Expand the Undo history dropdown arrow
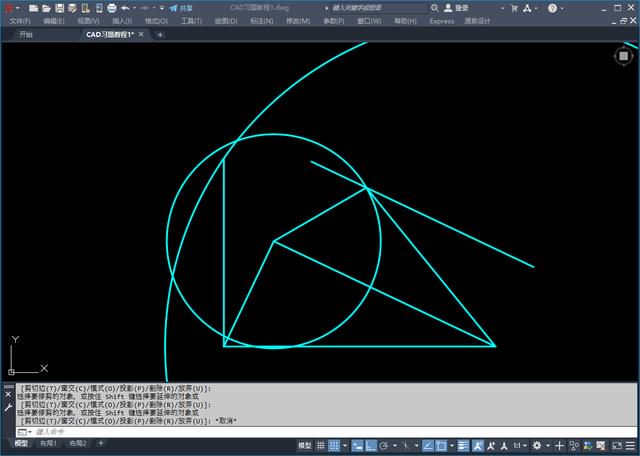The height and width of the screenshot is (456, 640). 135,8
